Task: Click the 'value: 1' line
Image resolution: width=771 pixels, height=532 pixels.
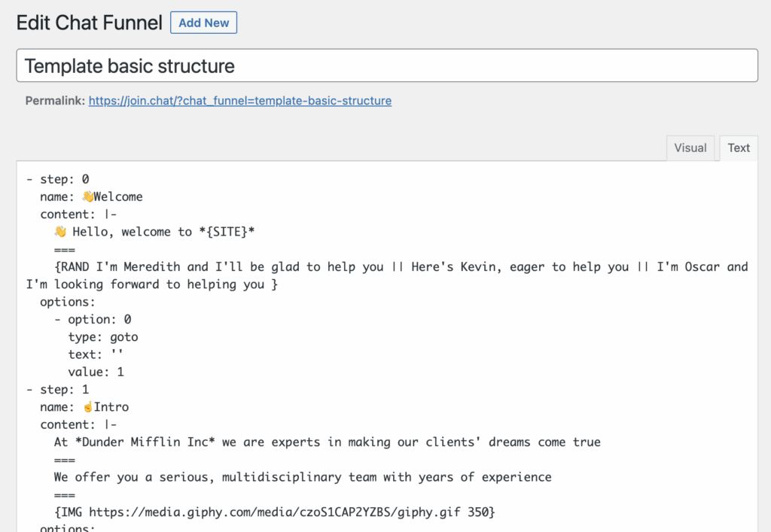Action: (x=96, y=372)
